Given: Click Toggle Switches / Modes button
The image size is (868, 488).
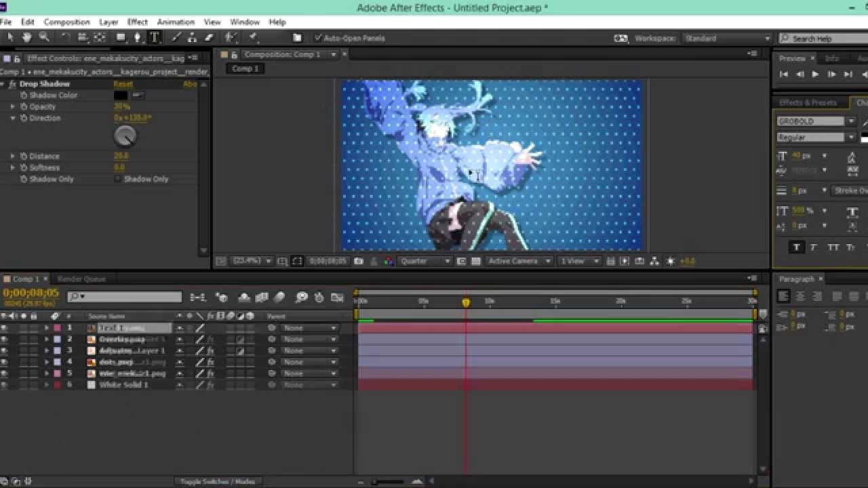Looking at the screenshot, I should 218,481.
